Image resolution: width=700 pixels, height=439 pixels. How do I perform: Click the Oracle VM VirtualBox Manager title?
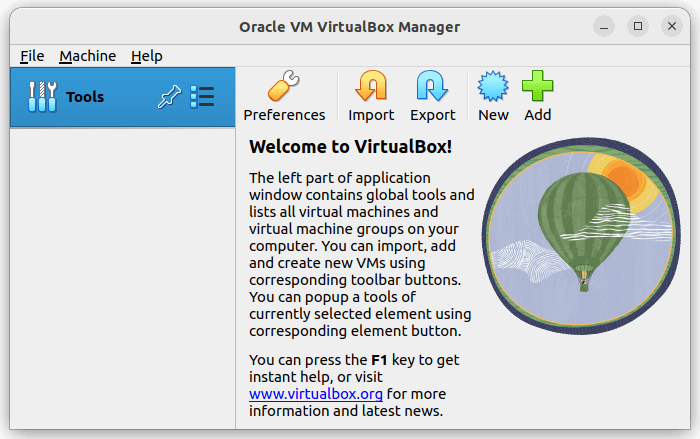point(350,27)
